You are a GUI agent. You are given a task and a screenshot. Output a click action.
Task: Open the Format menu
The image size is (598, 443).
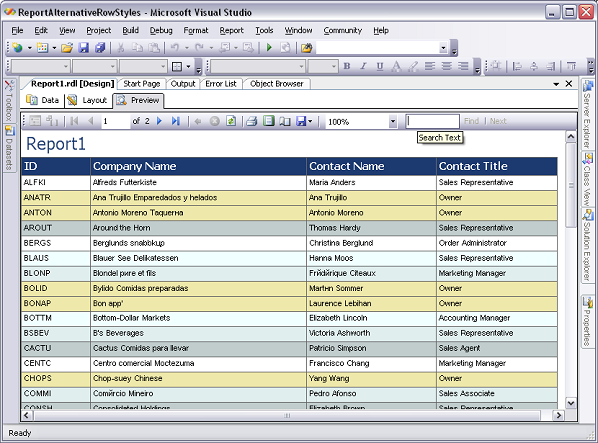tap(196, 30)
